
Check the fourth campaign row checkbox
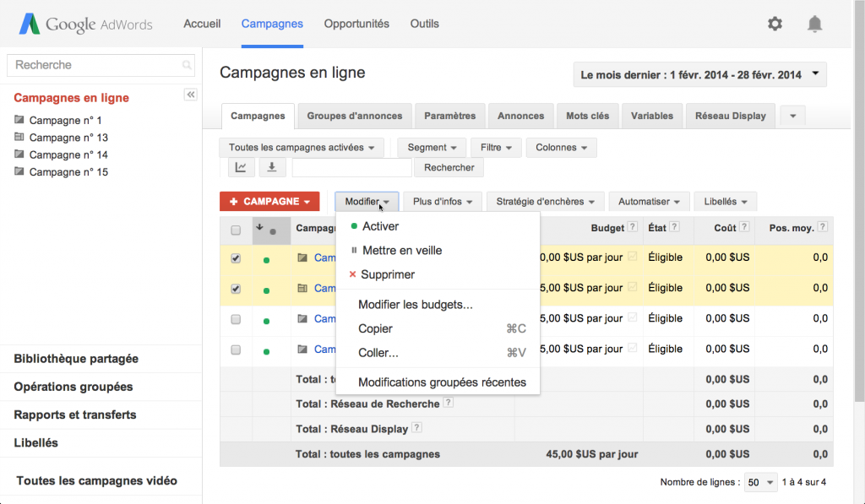click(x=236, y=350)
